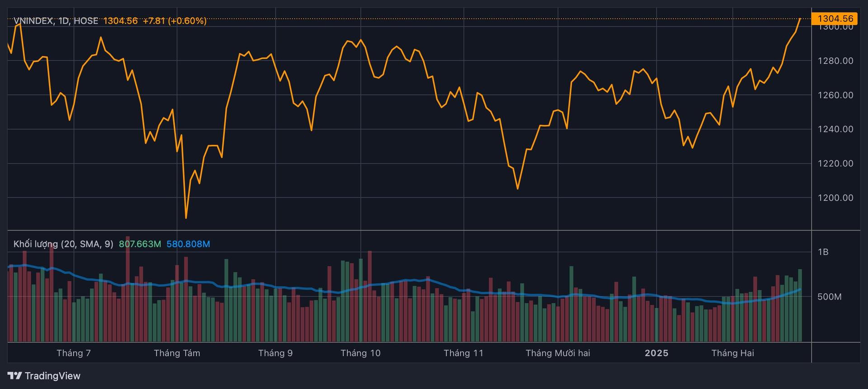This screenshot has height=389, width=868.
Task: Click the 1200.00 price scale label
Action: 835,198
